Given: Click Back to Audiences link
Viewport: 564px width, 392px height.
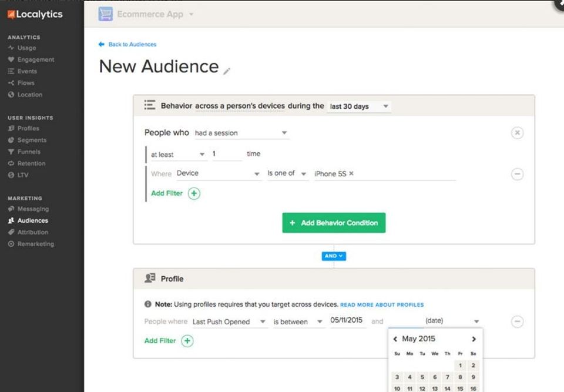Looking at the screenshot, I should [x=132, y=44].
